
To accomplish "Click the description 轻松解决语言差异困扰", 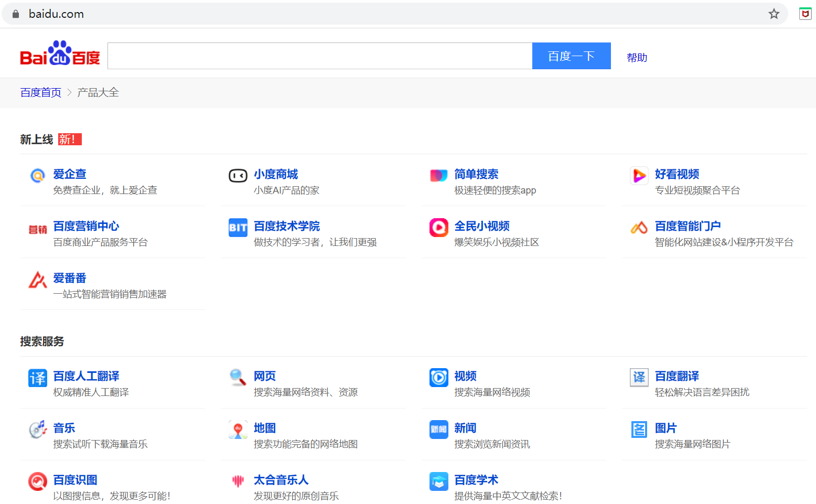I will pyautogui.click(x=702, y=392).
